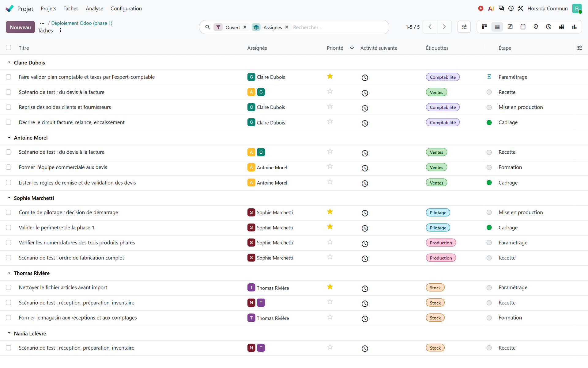Open the Projets menu
Image resolution: width=588 pixels, height=368 pixels.
point(48,9)
